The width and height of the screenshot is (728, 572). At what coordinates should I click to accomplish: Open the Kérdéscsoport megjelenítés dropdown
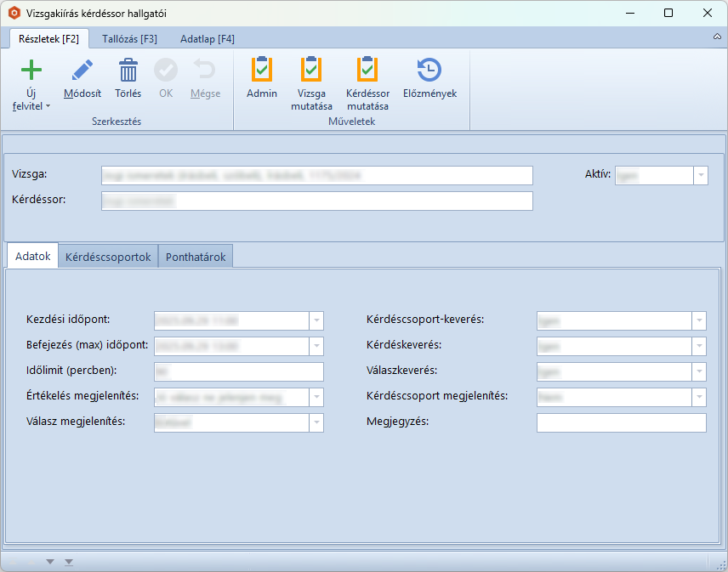point(699,397)
